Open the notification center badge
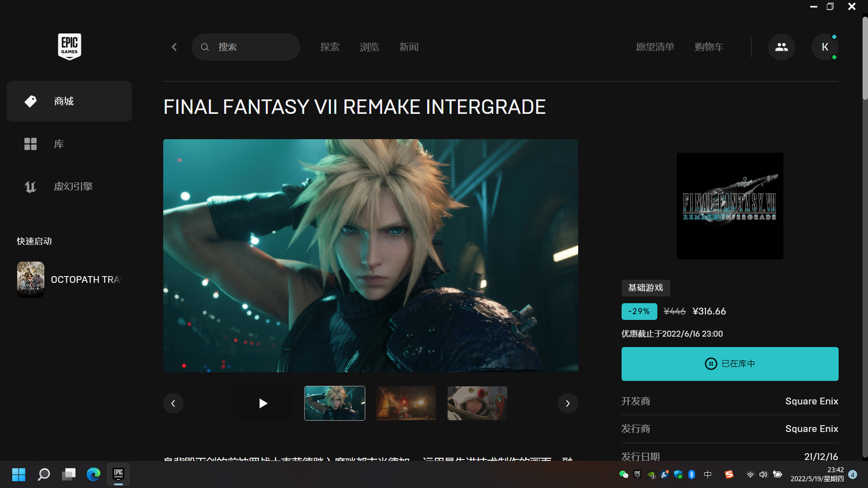 pyautogui.click(x=853, y=474)
